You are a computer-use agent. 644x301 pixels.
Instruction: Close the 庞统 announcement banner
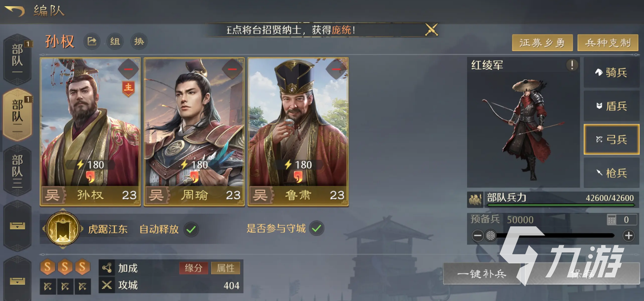pos(431,30)
